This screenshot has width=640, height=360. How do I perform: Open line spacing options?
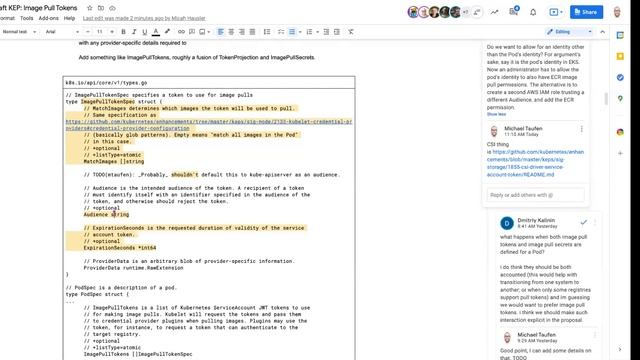(x=267, y=32)
